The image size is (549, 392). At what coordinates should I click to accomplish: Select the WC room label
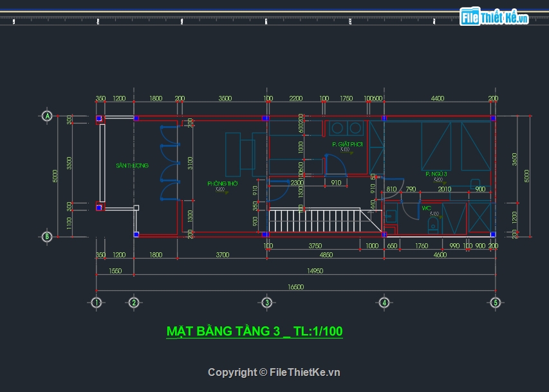tap(426, 208)
